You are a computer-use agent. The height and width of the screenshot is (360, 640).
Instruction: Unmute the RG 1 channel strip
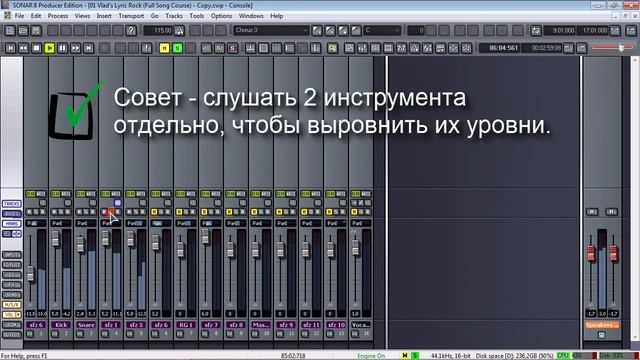pyautogui.click(x=179, y=212)
